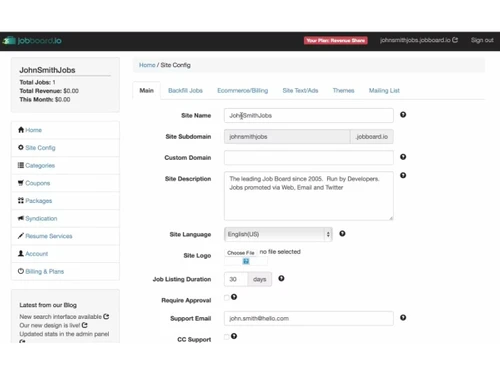The image size is (500, 375).
Task: Switch to the Site Text/Ads tab
Action: click(x=300, y=90)
